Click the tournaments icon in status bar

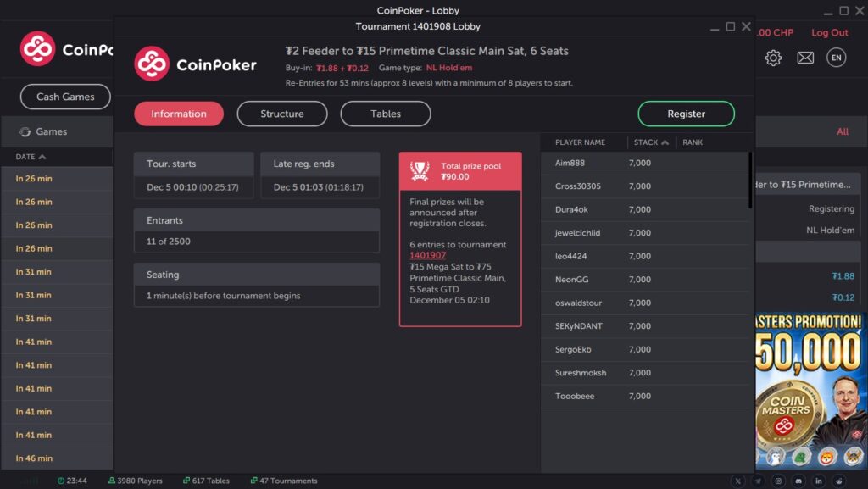tap(254, 481)
